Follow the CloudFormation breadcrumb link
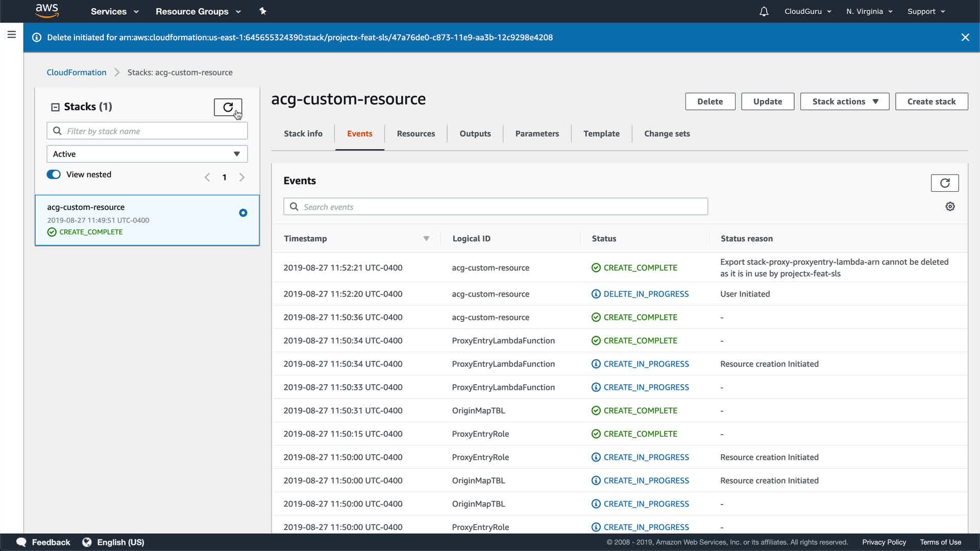This screenshot has height=551, width=980. coord(77,72)
